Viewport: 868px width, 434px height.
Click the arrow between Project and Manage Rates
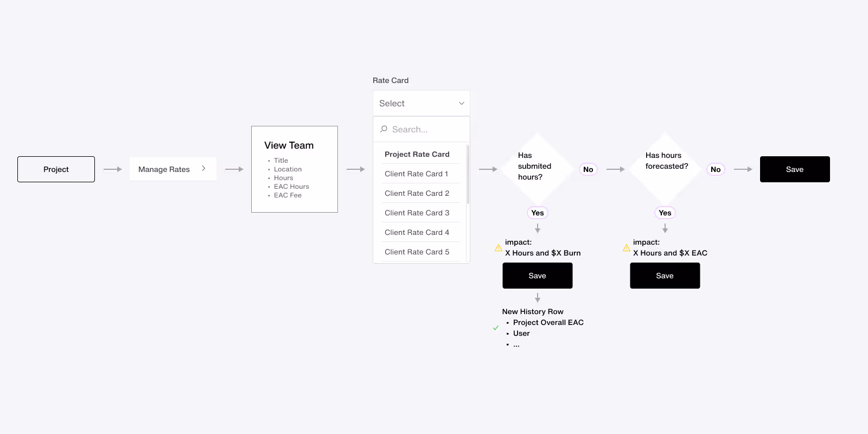[113, 169]
